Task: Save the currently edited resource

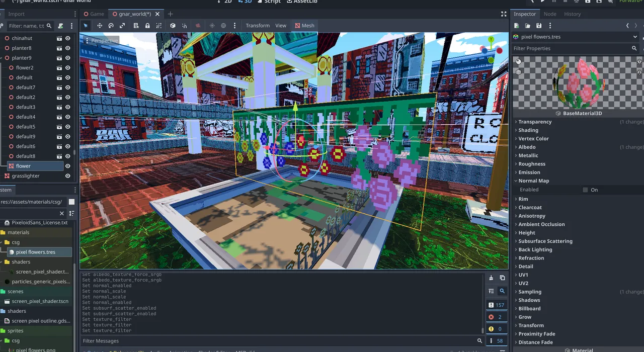Action: 539,26
